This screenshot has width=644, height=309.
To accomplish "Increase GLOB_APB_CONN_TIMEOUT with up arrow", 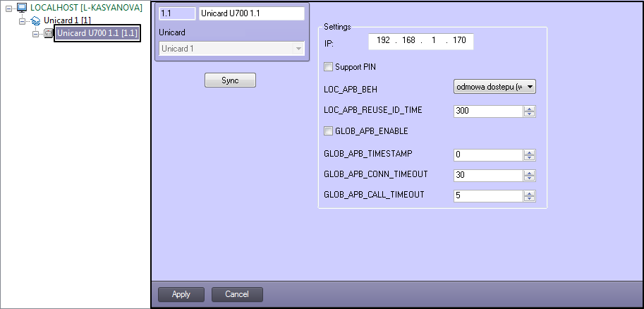I will point(530,173).
